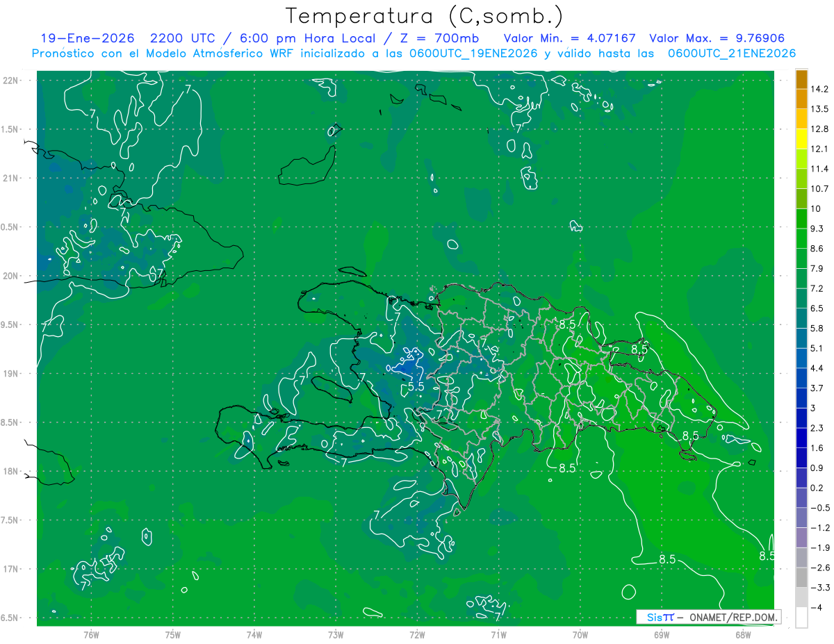Click the '69W' longitude axis label
834x644 pixels.
pos(662,635)
